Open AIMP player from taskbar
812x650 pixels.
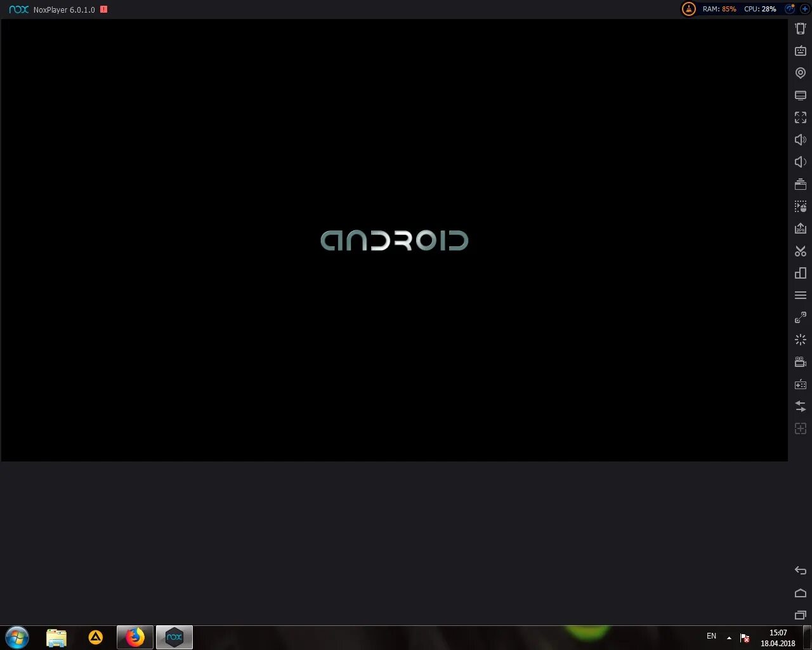96,637
